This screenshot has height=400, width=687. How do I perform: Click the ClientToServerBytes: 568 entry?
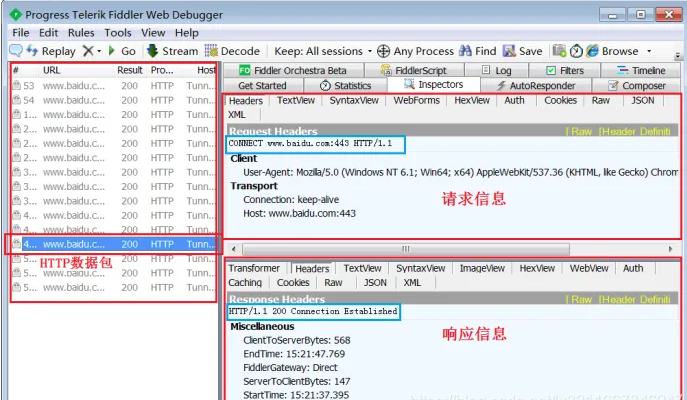[x=297, y=340]
